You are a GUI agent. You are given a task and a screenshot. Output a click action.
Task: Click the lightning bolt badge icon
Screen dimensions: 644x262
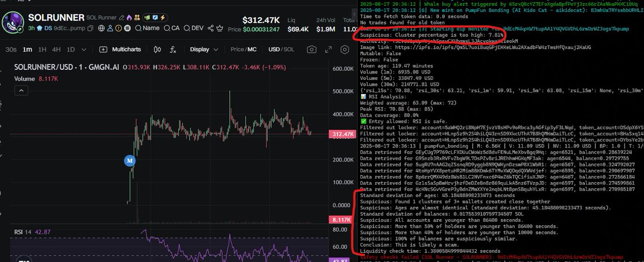(x=163, y=18)
